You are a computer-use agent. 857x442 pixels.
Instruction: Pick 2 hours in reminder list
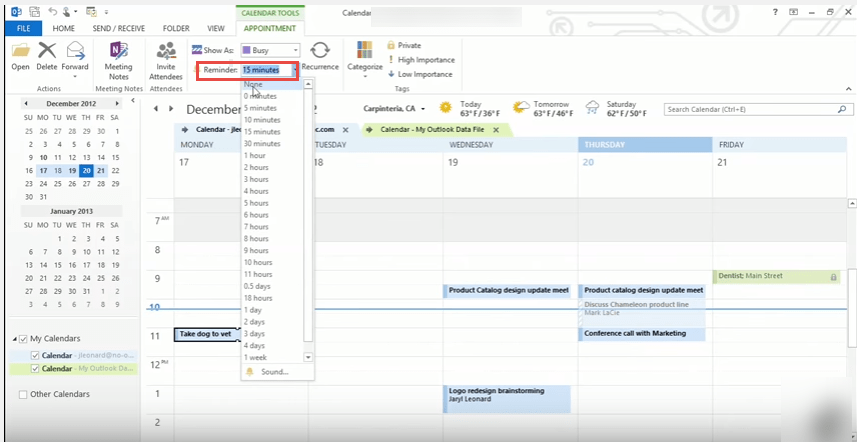coord(272,167)
